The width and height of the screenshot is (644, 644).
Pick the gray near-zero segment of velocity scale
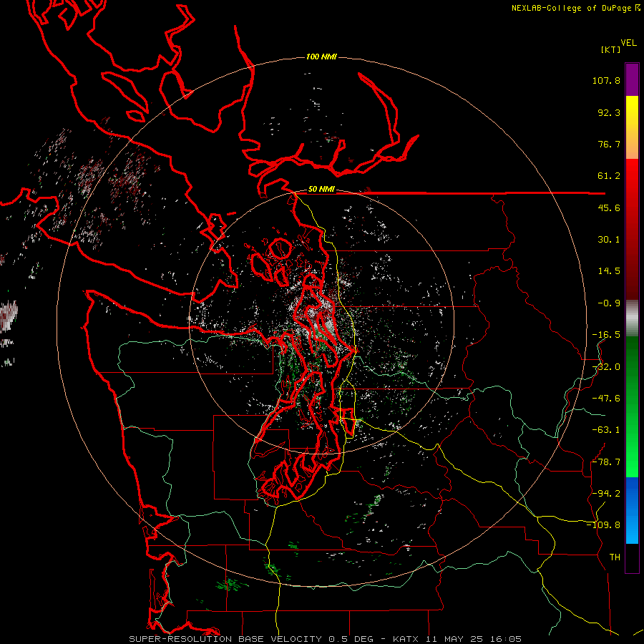point(632,318)
